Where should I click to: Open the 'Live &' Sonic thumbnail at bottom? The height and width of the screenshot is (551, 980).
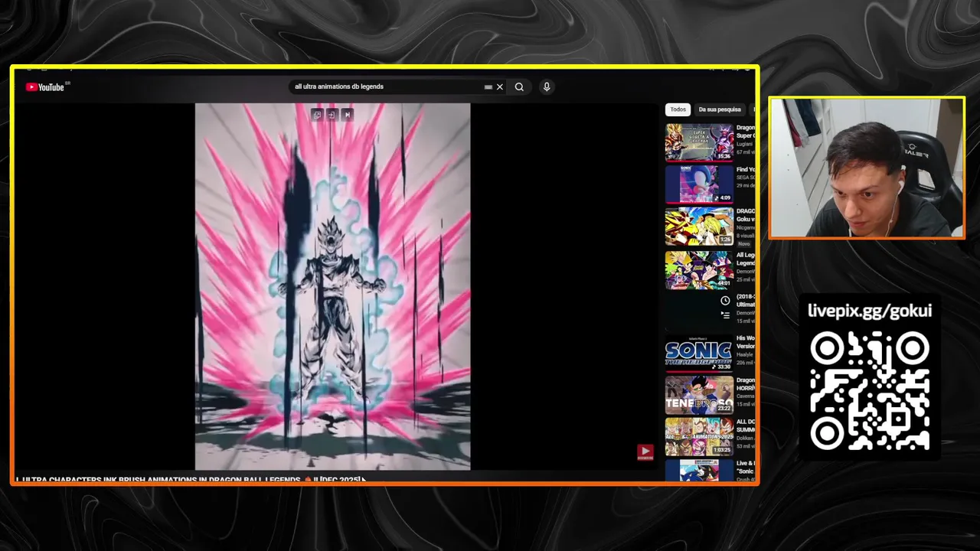point(699,470)
